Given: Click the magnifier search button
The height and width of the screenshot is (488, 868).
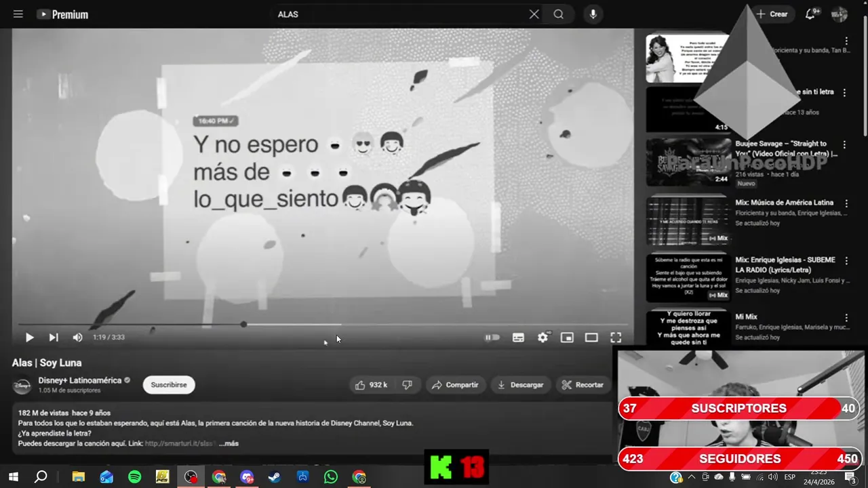Looking at the screenshot, I should 558,14.
